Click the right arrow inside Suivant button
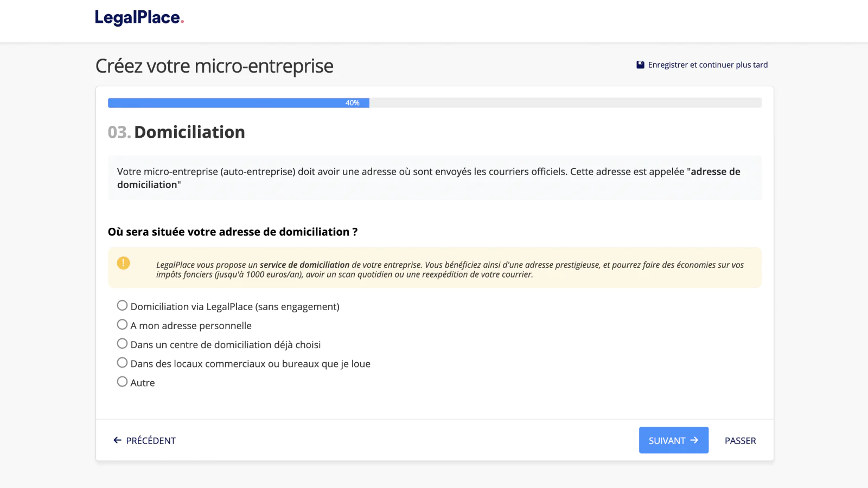 point(694,440)
